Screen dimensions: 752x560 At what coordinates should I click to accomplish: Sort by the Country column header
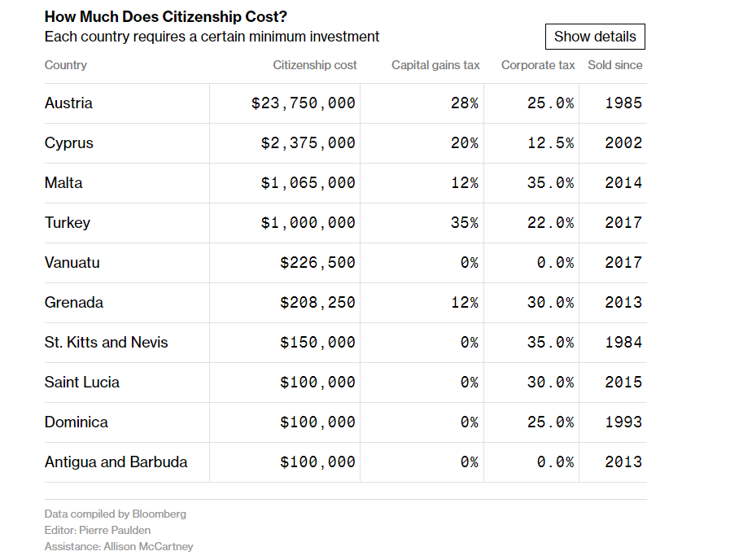(66, 65)
